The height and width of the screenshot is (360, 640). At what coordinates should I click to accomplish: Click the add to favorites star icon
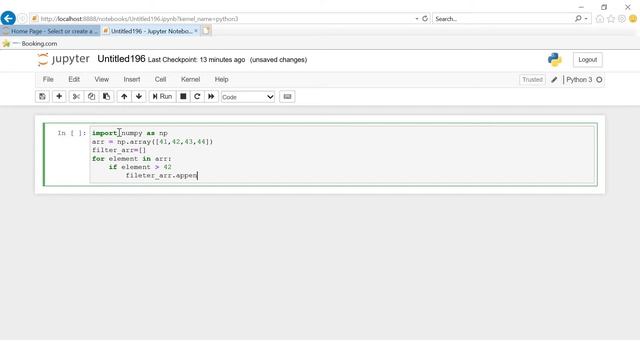(x=6, y=44)
